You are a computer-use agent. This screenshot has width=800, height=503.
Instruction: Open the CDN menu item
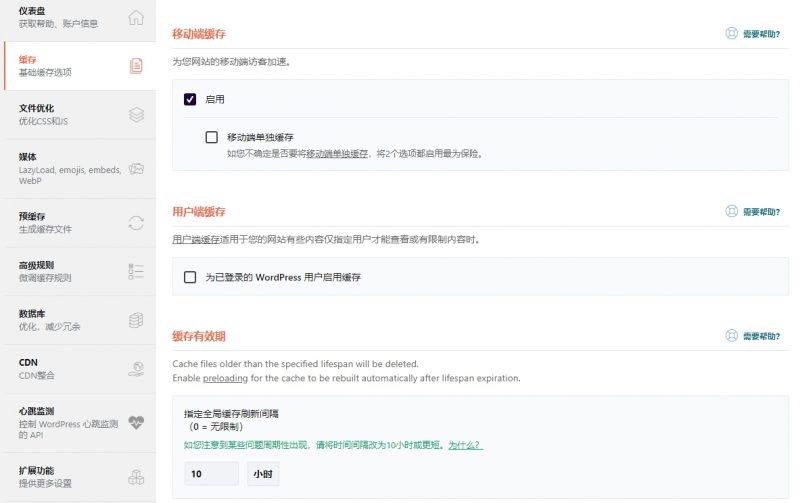(x=80, y=369)
